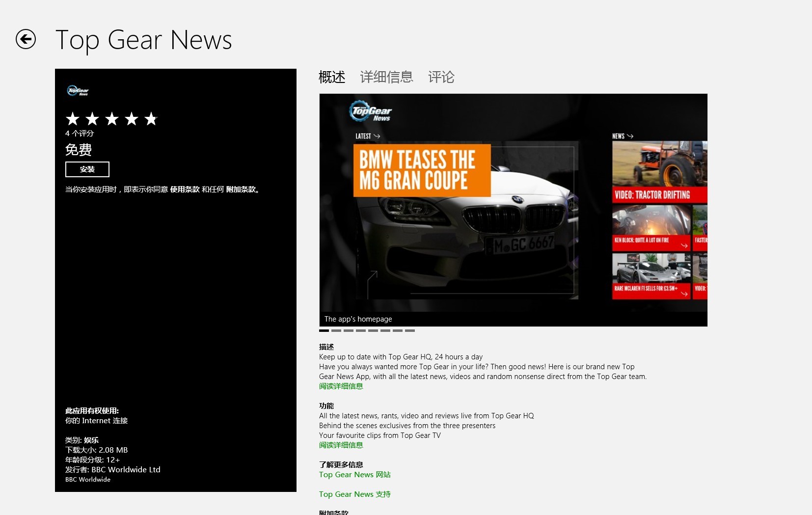Screen dimensions: 812x515
Task: Click the "The app's homepage" caption
Action: (358, 319)
